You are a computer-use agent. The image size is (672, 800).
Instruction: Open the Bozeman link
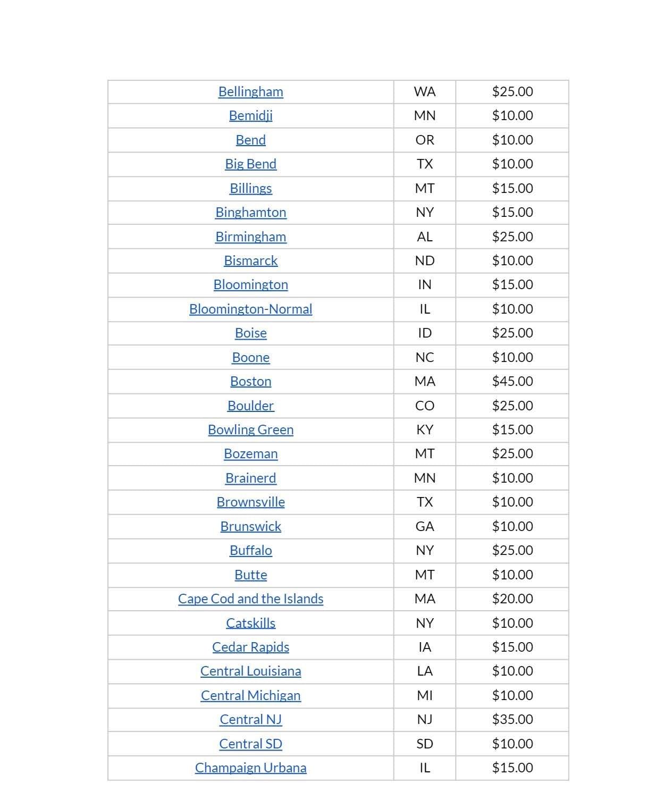coord(250,453)
